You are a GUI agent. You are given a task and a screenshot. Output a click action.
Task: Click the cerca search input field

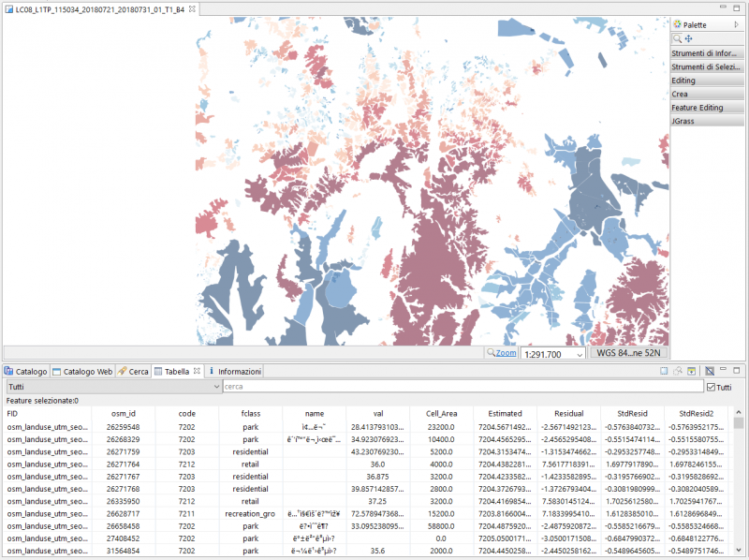point(462,387)
